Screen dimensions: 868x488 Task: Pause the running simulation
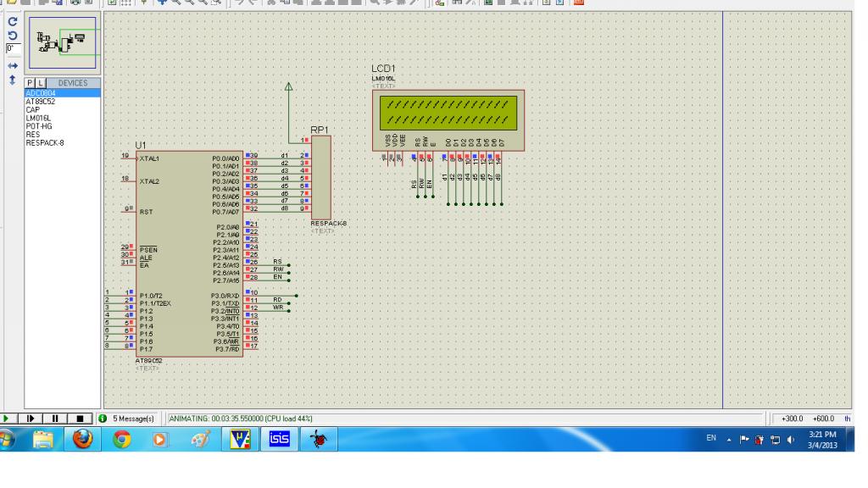point(57,418)
